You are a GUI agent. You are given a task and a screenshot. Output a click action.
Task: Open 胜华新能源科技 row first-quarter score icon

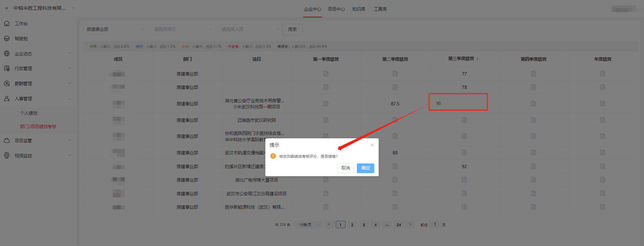tap(326, 207)
